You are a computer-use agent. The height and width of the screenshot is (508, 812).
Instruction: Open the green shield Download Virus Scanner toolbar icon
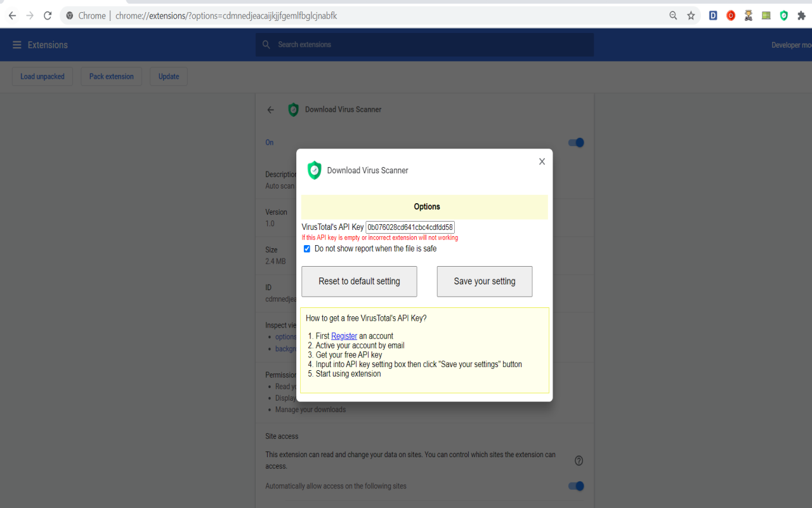[784, 16]
